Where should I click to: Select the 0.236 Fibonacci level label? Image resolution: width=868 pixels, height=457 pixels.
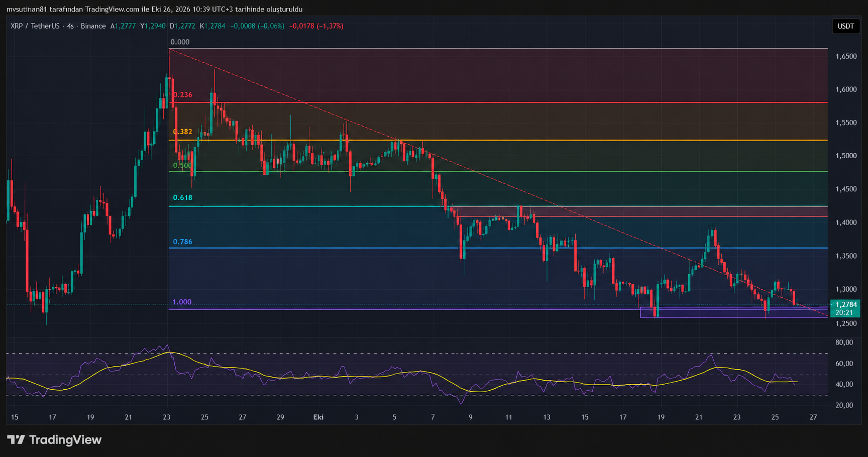click(183, 95)
